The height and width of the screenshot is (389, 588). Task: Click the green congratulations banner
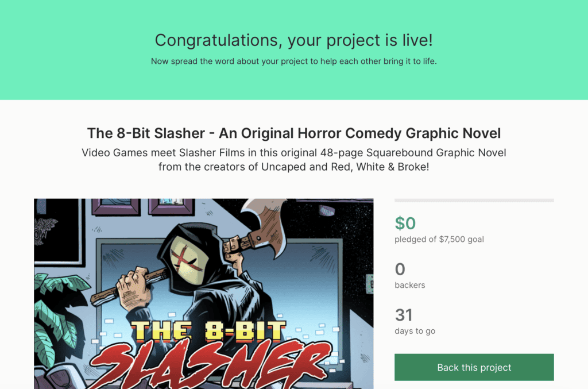(x=293, y=80)
